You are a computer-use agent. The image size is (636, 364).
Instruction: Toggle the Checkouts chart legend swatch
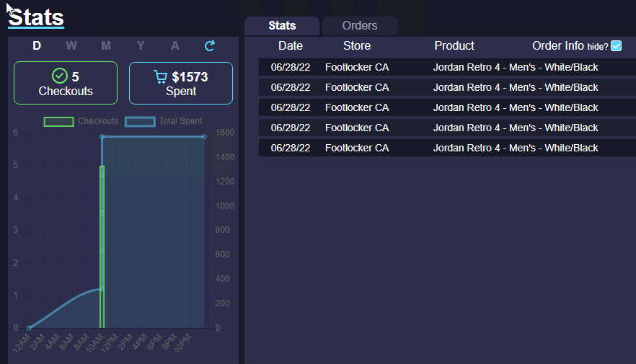click(59, 122)
